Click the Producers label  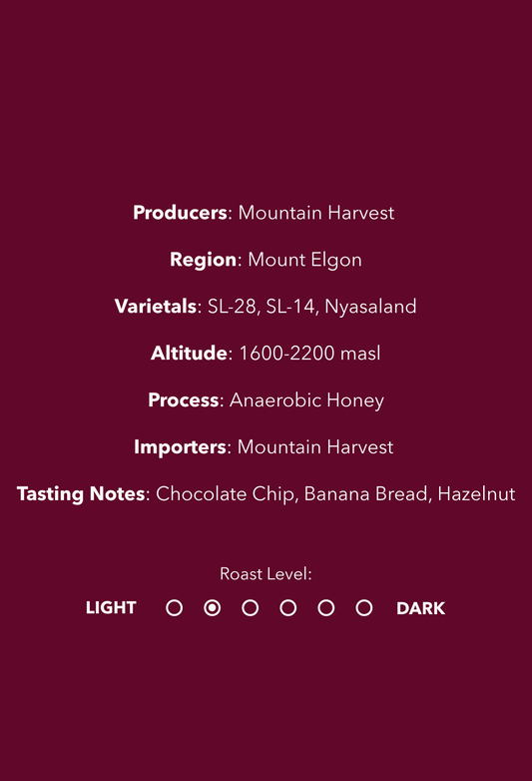[x=180, y=213]
